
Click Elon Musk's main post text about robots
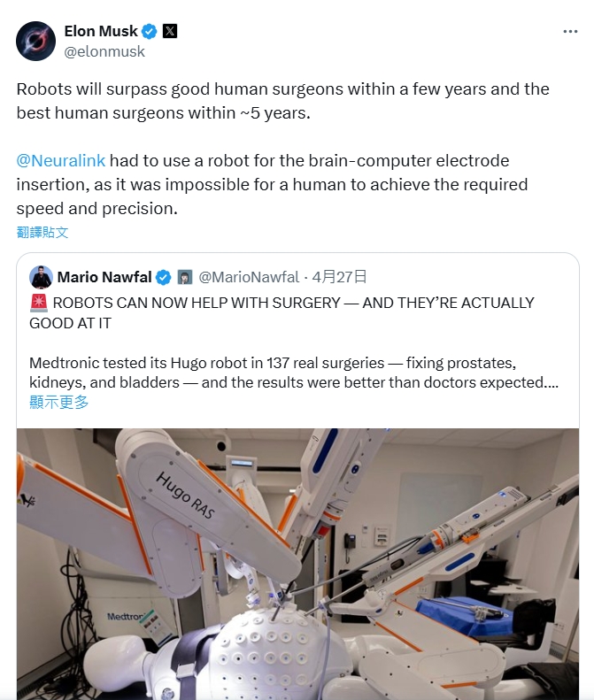click(x=282, y=101)
